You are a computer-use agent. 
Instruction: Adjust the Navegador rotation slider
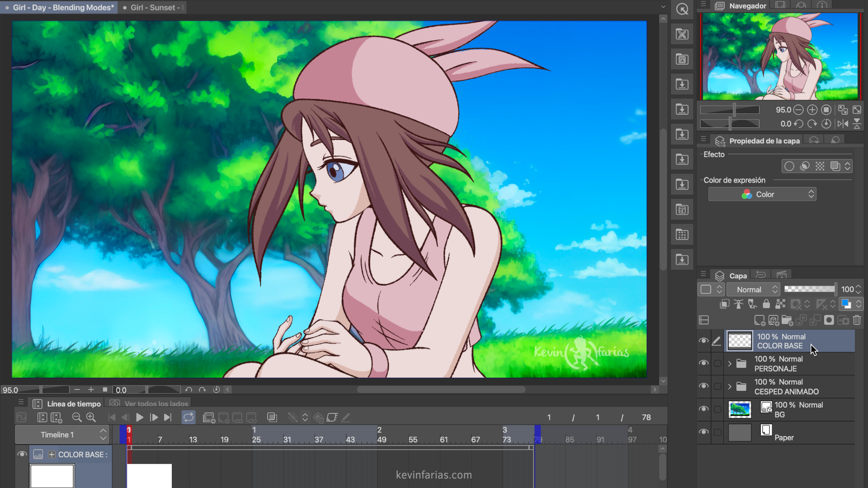tap(730, 124)
